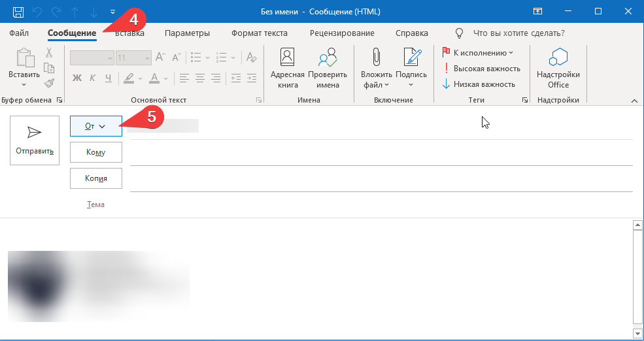Click the Save floppy disk icon

coord(18,12)
